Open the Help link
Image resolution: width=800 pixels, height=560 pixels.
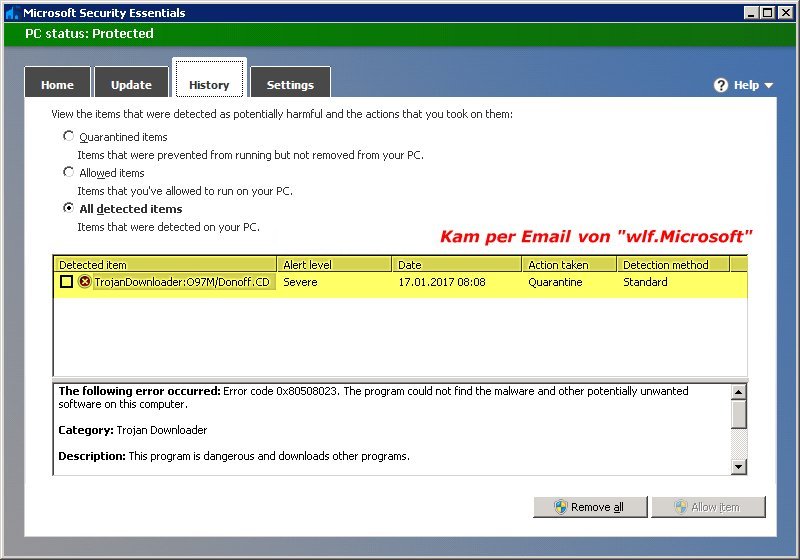[x=746, y=85]
